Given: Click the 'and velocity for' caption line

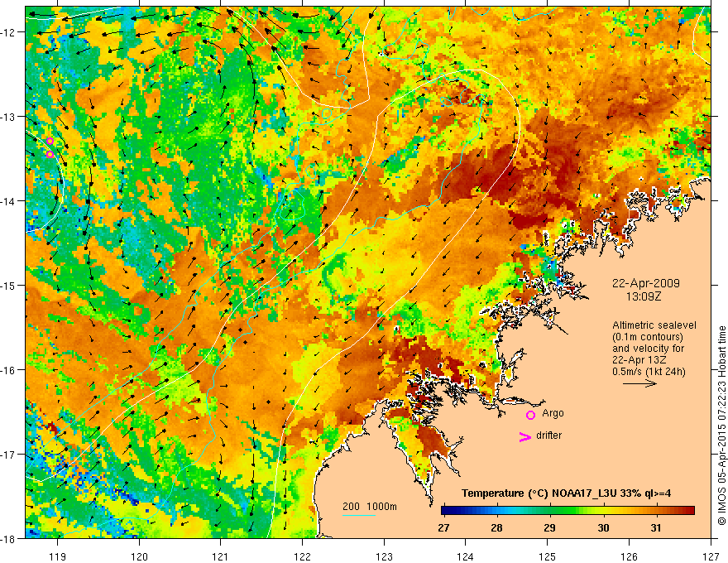Looking at the screenshot, I should 648,349.
